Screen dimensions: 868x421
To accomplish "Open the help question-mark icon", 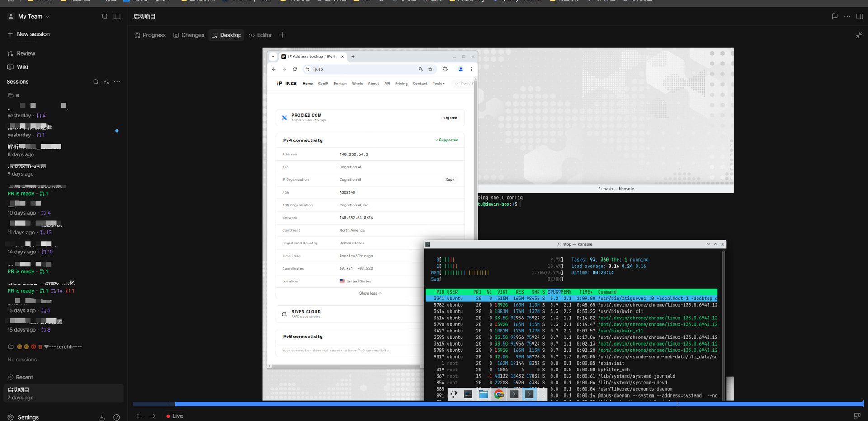I will click(x=117, y=417).
